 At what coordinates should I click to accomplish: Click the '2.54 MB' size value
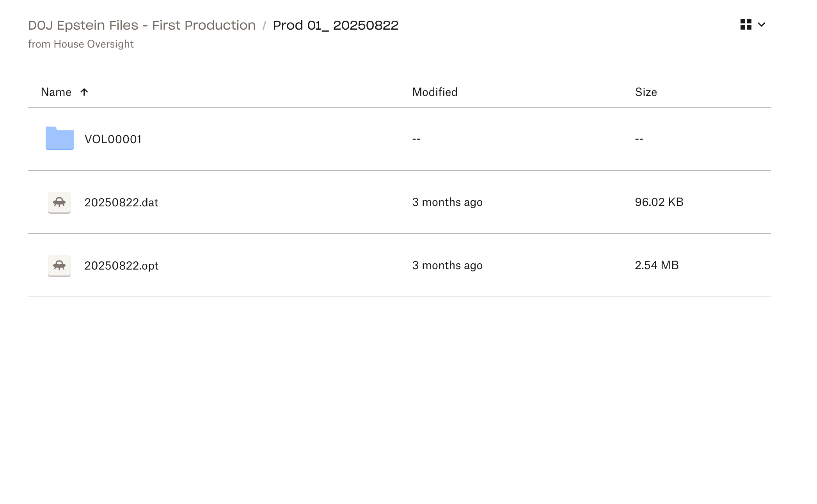(x=657, y=265)
